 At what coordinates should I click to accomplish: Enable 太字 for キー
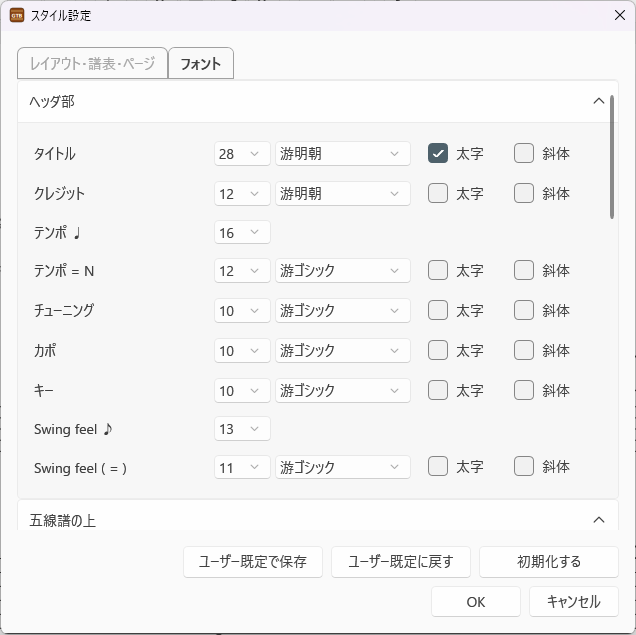[x=438, y=390]
